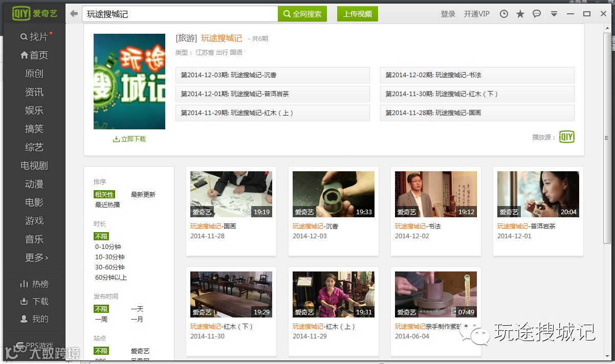
Task: Open episode 2014-12-02期 书法
Action: tap(477, 75)
